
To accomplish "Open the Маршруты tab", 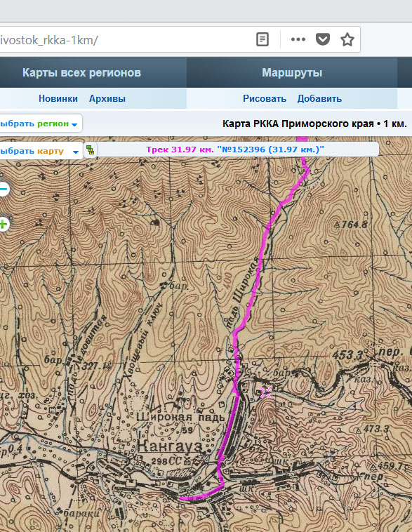I will tap(292, 72).
